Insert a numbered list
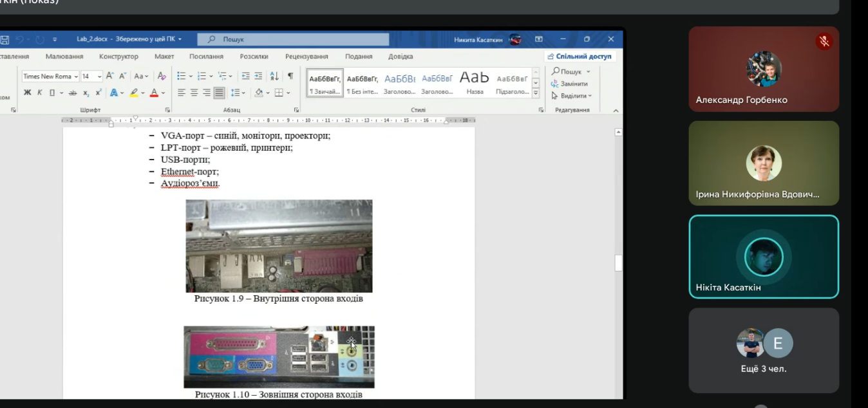868x408 pixels. click(x=202, y=76)
